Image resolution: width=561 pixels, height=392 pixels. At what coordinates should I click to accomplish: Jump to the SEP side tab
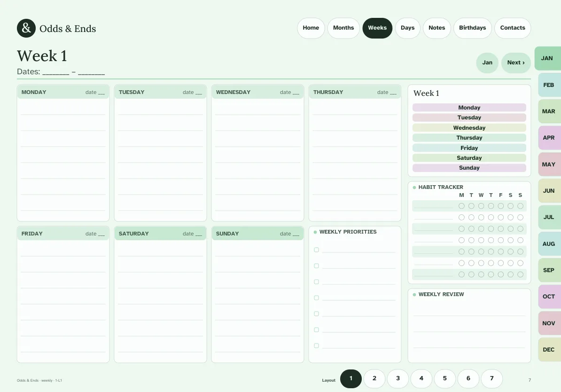pyautogui.click(x=549, y=270)
